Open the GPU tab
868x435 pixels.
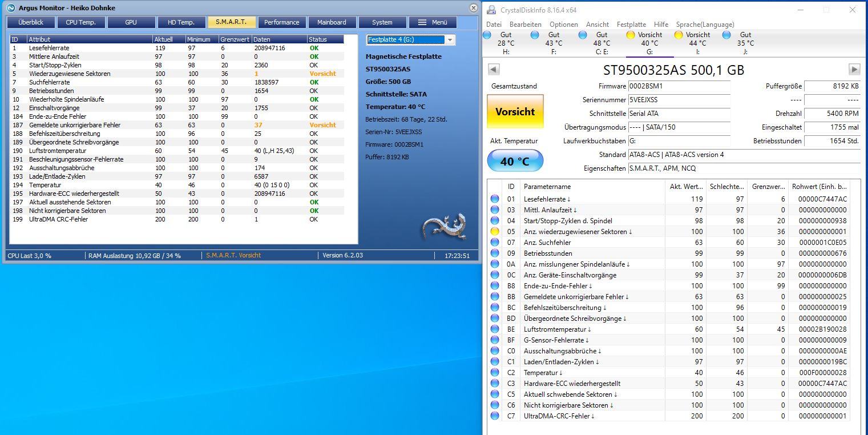(x=131, y=22)
